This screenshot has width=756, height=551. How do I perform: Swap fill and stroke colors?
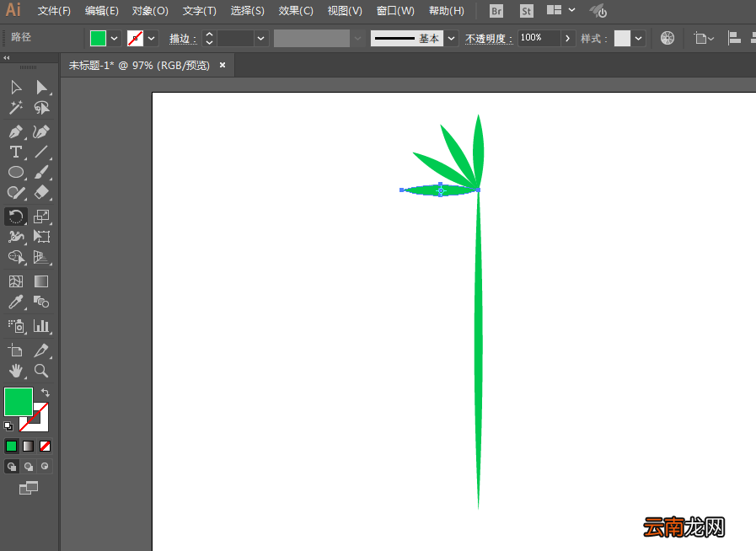(46, 393)
